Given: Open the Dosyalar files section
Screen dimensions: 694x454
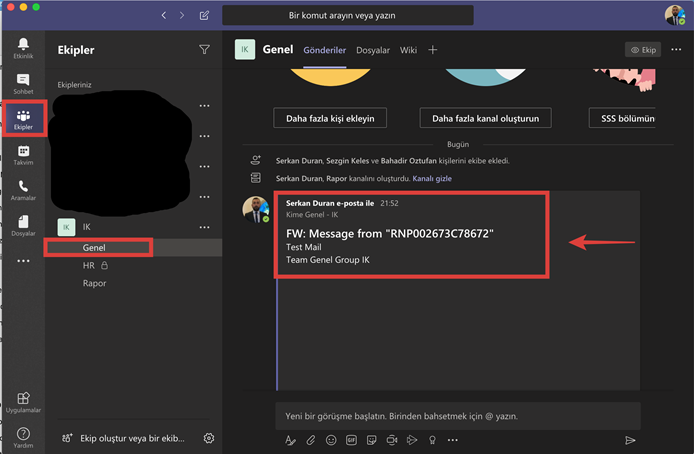Looking at the screenshot, I should 23,225.
